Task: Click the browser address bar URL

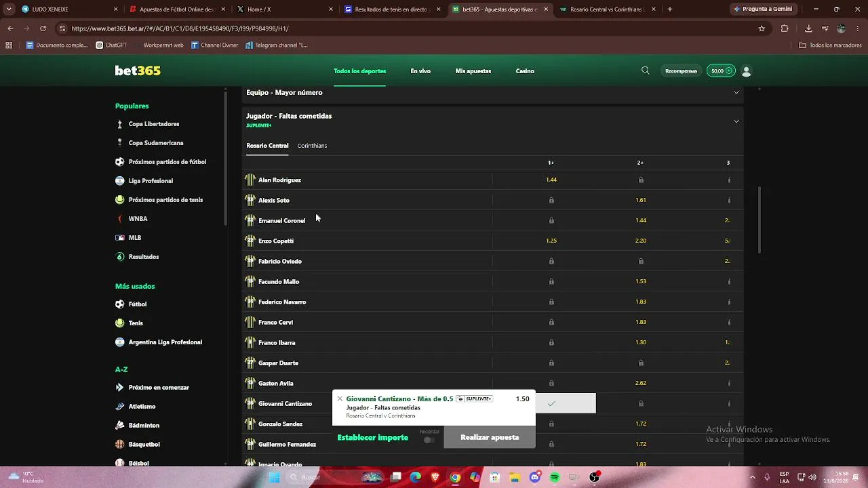Action: click(x=180, y=28)
